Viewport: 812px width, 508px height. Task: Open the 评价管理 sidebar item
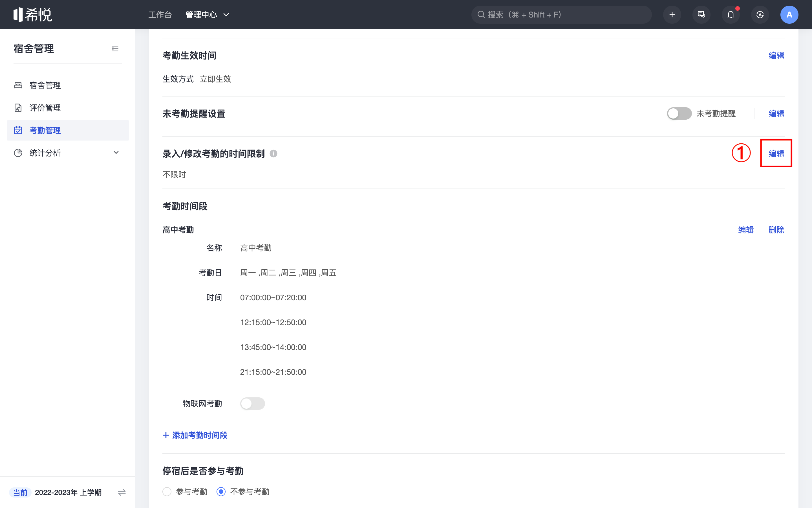(68, 108)
